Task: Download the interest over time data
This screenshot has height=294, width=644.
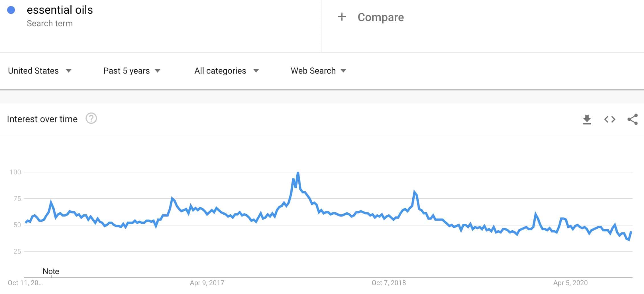Action: 587,119
